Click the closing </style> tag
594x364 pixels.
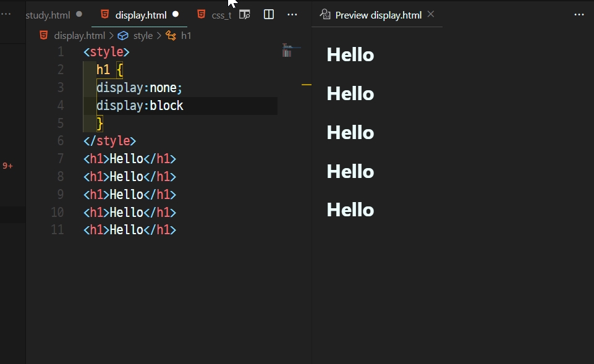click(x=109, y=141)
